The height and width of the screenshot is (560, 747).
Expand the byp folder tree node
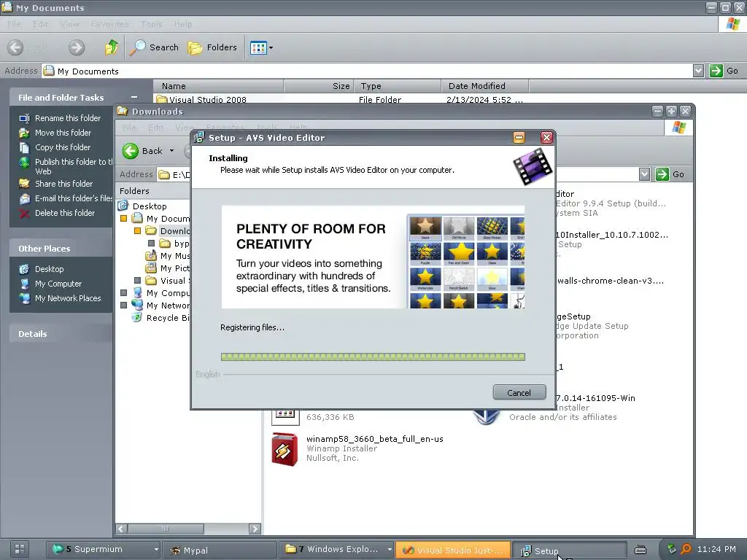151,244
